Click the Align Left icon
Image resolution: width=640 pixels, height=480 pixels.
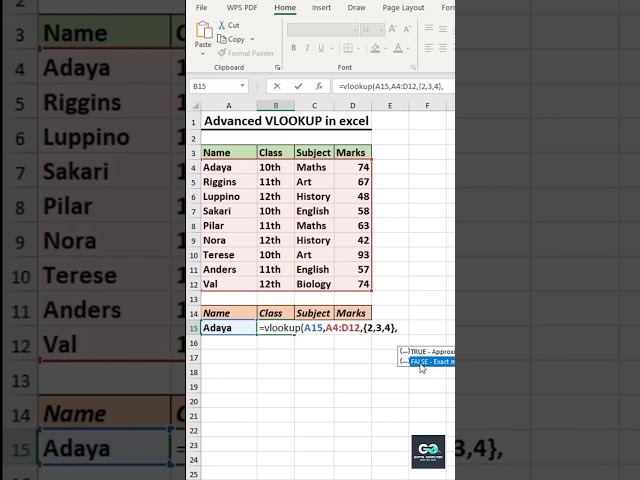[x=429, y=48]
